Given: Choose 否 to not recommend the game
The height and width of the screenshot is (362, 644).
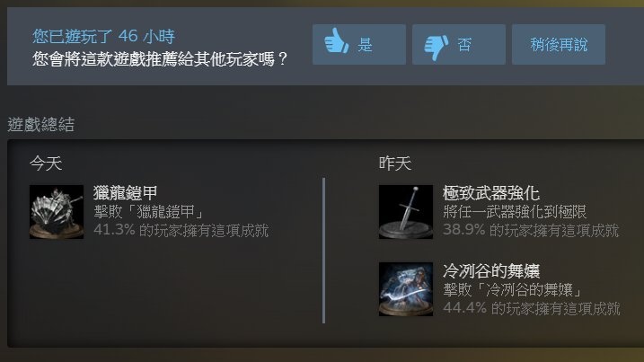Looking at the screenshot, I should pos(459,44).
